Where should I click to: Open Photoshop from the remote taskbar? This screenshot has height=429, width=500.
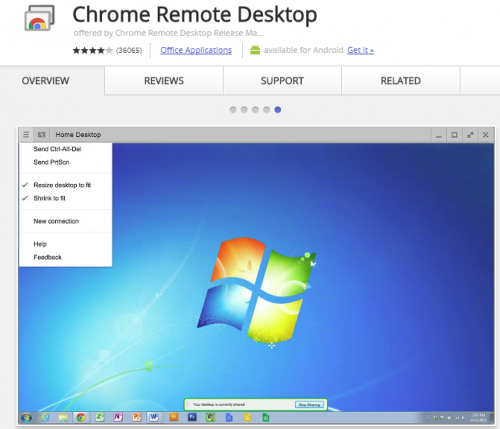click(192, 417)
